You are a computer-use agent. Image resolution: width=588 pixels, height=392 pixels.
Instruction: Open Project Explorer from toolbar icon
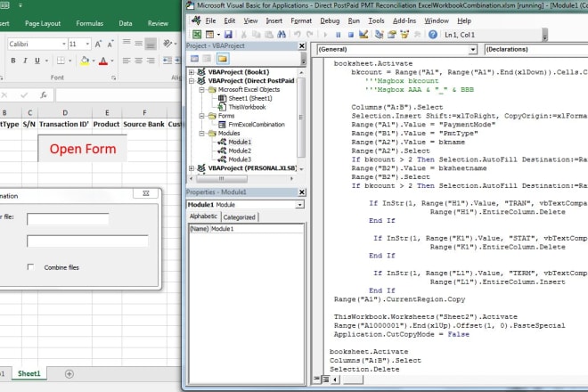coord(380,35)
